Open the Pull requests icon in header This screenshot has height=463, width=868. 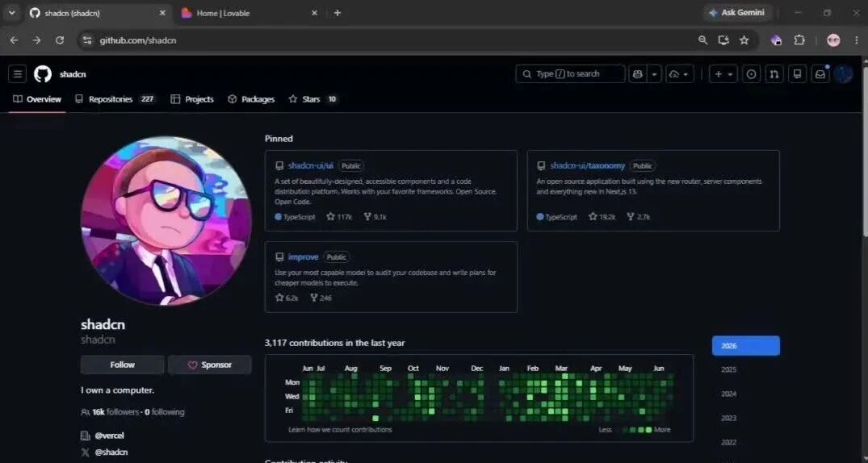774,74
